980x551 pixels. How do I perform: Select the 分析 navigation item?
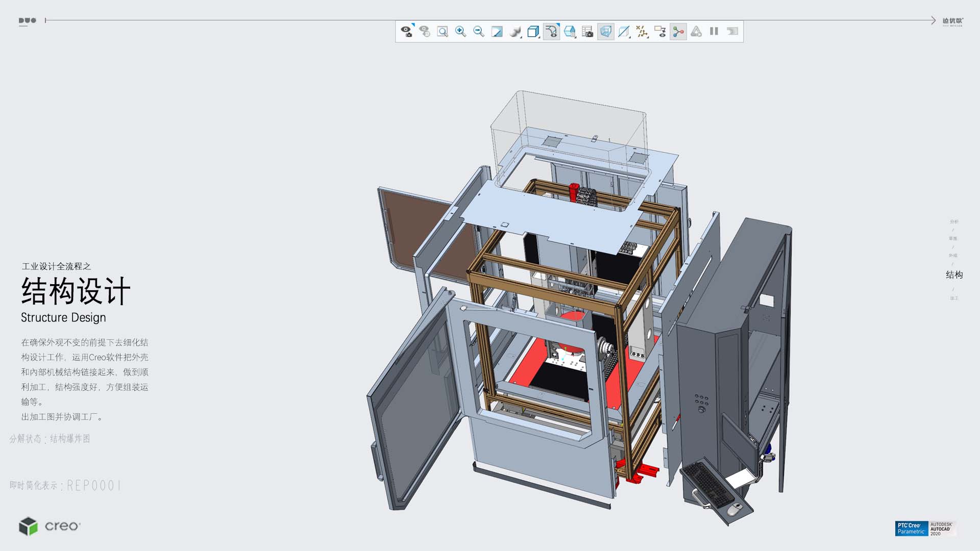coord(954,221)
